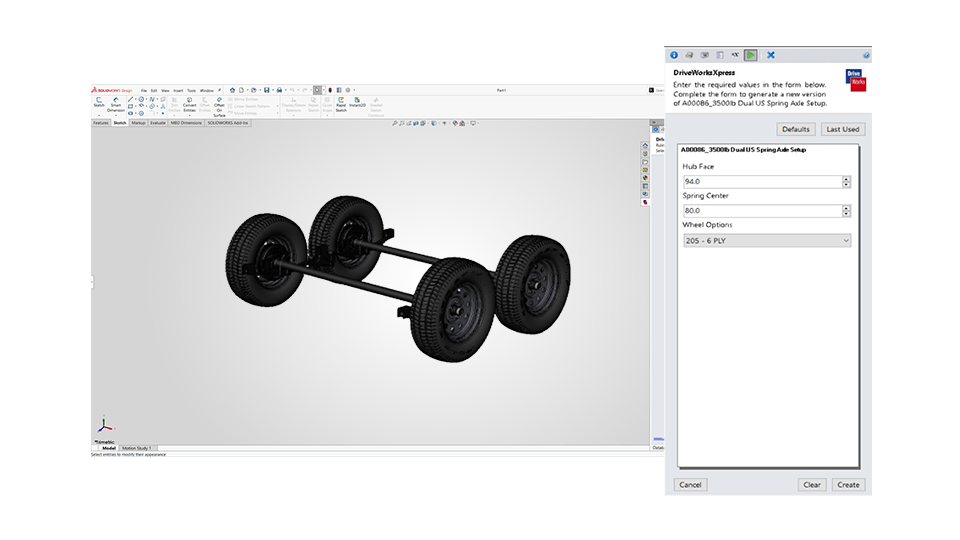Click the Sketch tool in ribbon
This screenshot has width=960, height=540.
[98, 102]
